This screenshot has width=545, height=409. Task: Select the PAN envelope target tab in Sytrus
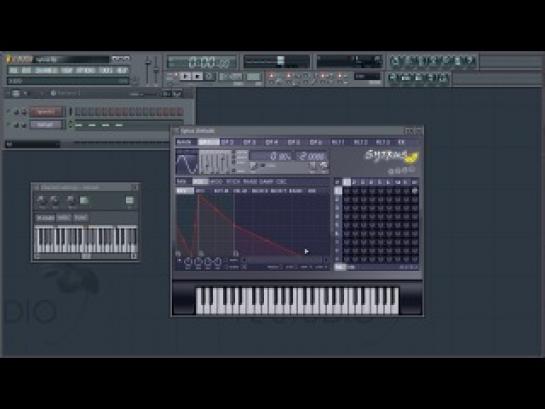click(x=181, y=181)
